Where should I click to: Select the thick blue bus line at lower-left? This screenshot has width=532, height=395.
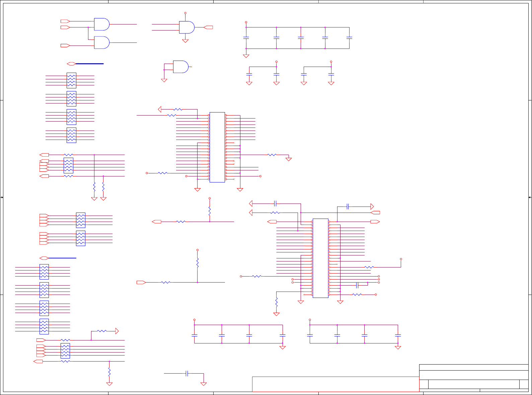coord(62,258)
